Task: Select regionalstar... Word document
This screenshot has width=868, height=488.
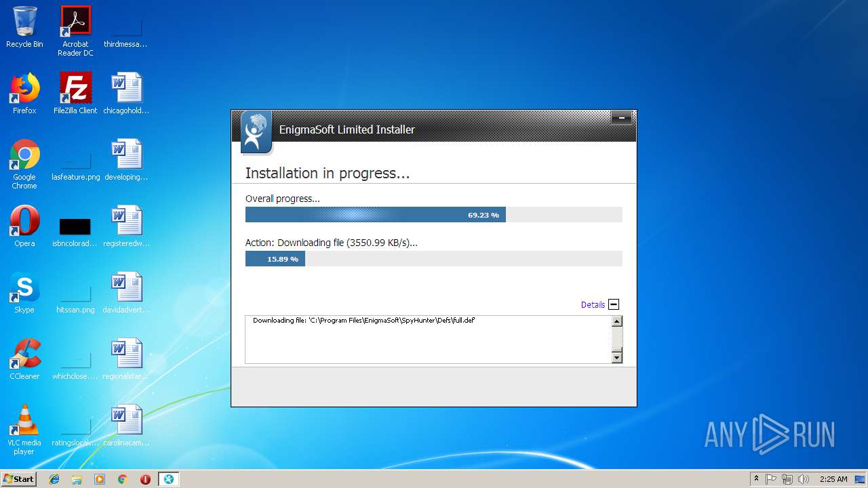Action: [126, 359]
